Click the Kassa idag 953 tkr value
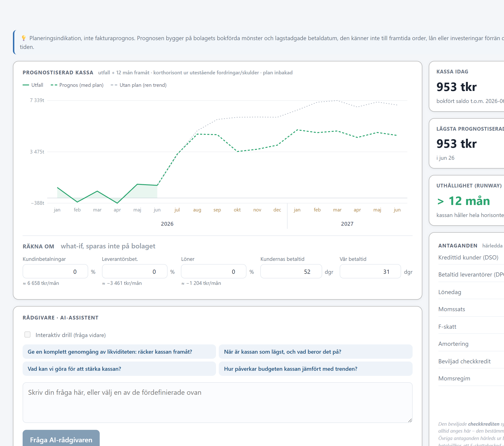Image resolution: width=504 pixels, height=446 pixels. click(456, 87)
